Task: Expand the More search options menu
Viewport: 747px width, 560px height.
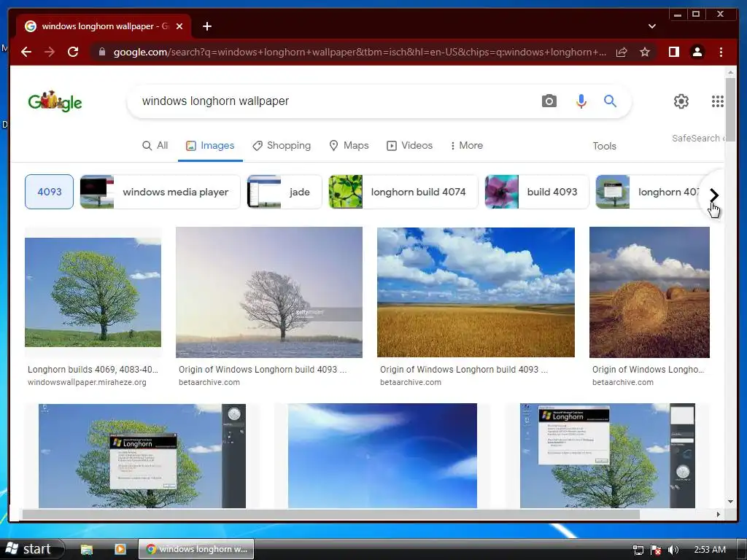Action: (x=466, y=145)
